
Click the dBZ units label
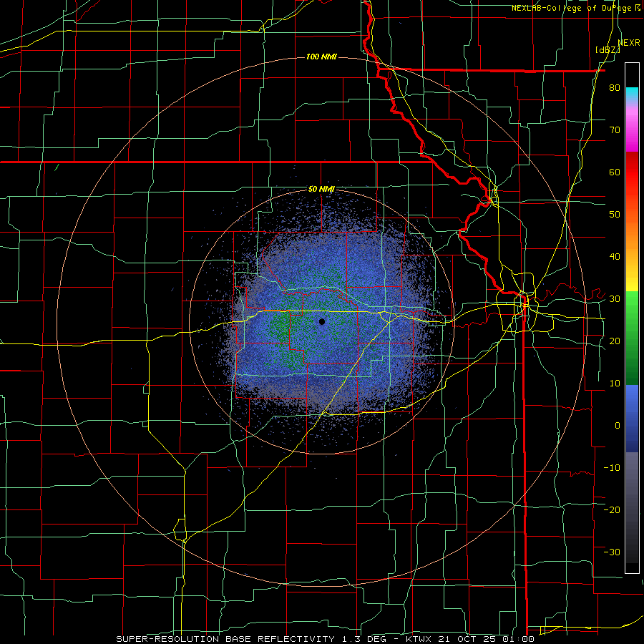point(608,50)
